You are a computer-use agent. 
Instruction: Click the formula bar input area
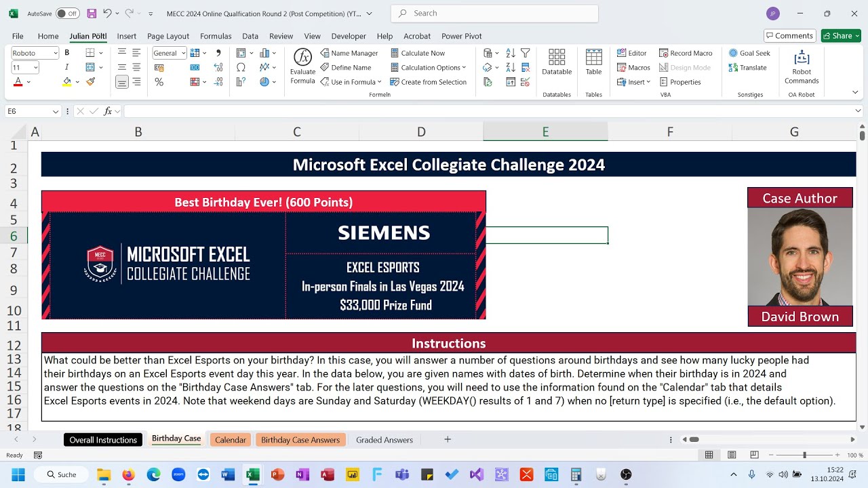coord(487,111)
